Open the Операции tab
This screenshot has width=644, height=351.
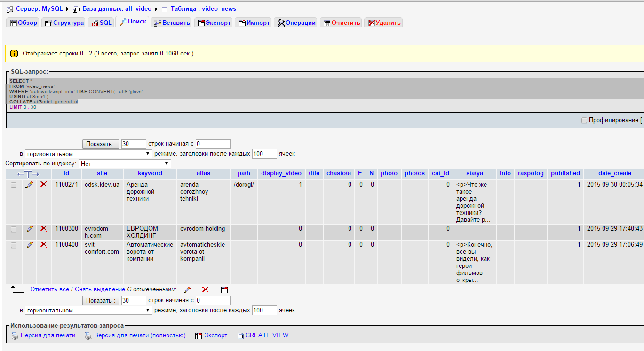tap(296, 23)
